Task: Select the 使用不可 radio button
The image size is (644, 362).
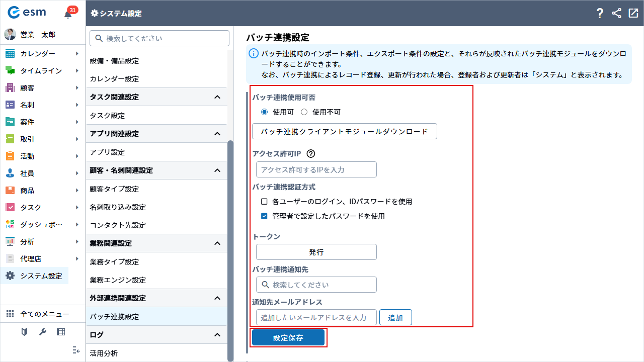Action: click(304, 112)
